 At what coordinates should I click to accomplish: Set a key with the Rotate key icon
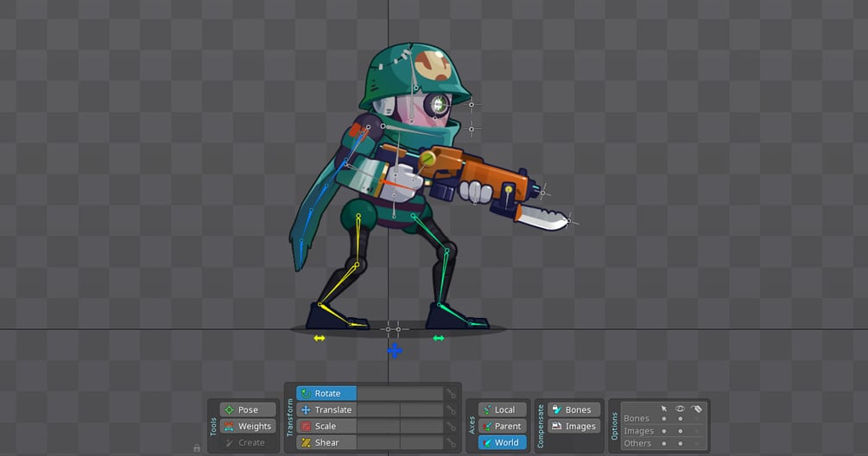point(451,394)
